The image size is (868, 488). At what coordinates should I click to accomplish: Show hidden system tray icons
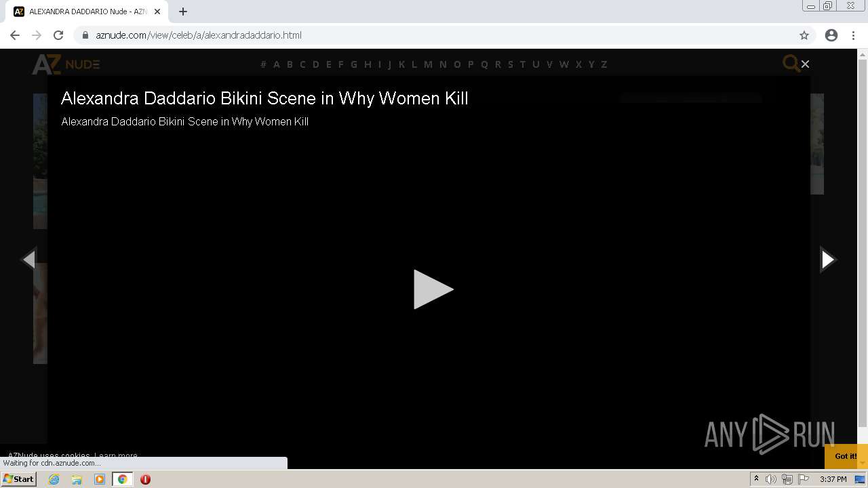coord(756,479)
